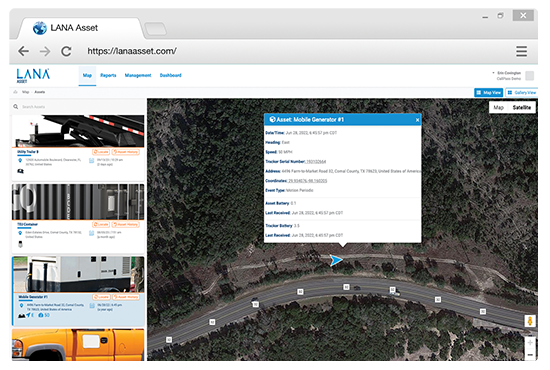This screenshot has width=550, height=370.
Task: Click TEU Container calendar icon
Action: 92,233
